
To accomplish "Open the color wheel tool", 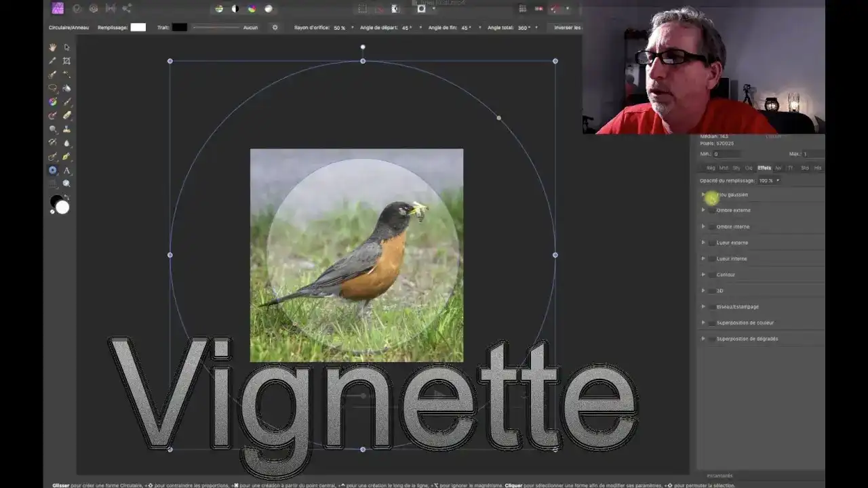I will [52, 102].
